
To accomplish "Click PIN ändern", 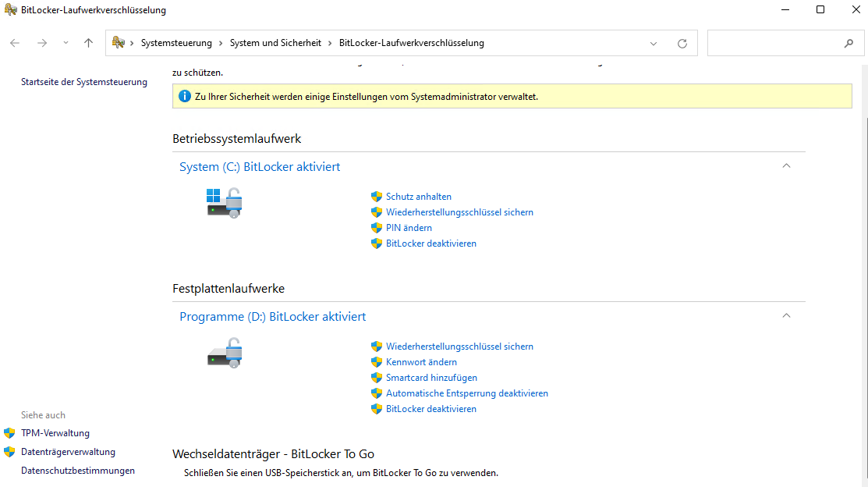I will 409,228.
